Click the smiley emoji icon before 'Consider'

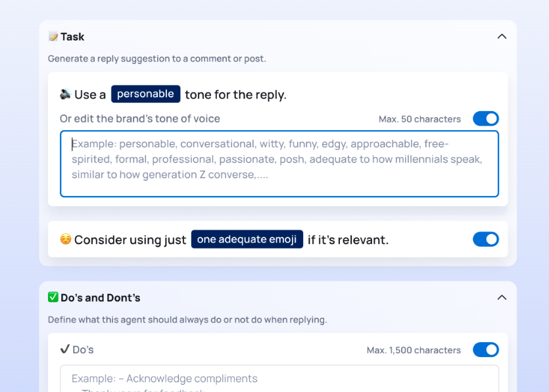66,239
